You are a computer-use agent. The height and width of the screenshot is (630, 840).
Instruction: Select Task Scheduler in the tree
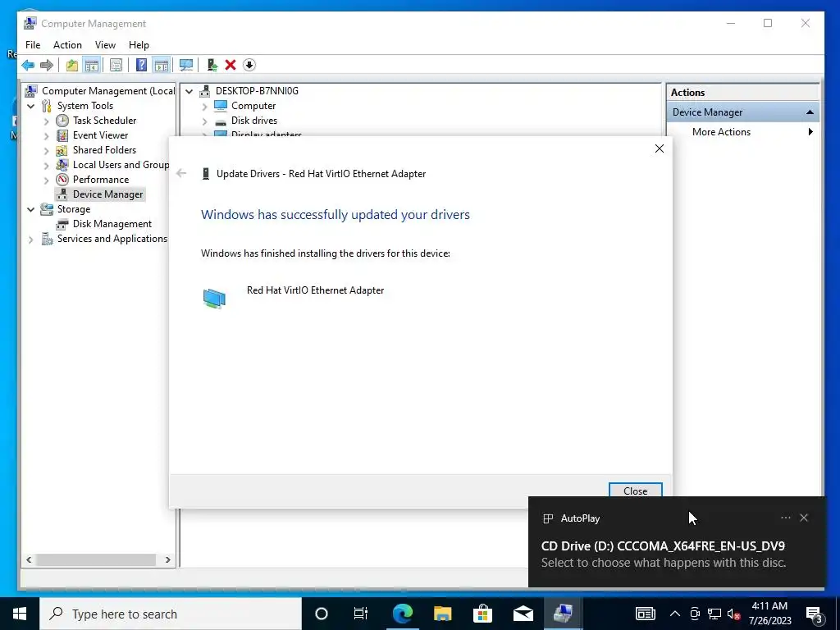point(104,121)
